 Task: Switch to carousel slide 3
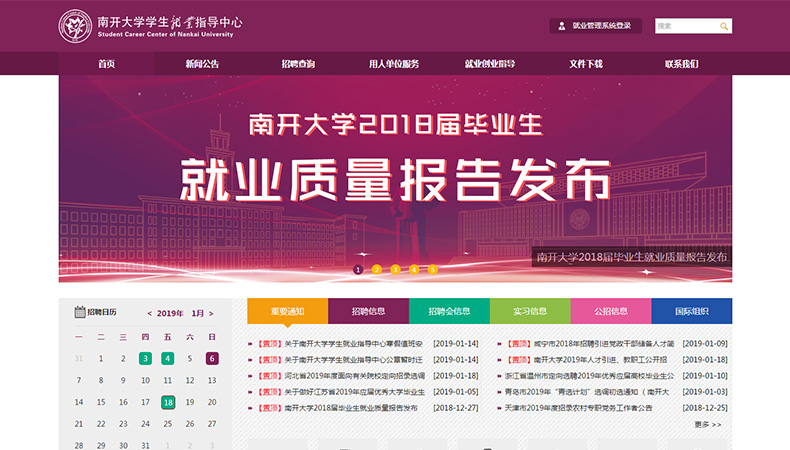[395, 269]
